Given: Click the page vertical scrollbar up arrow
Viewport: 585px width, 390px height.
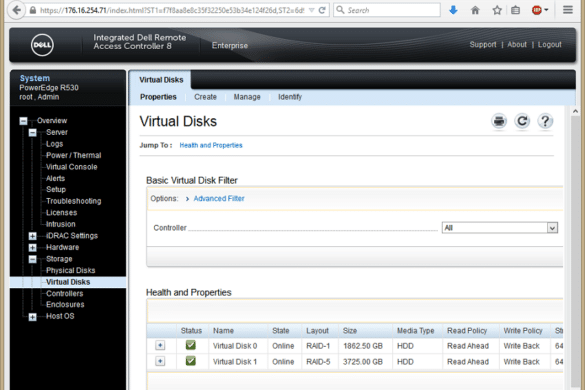Looking at the screenshot, I should pos(575,111).
